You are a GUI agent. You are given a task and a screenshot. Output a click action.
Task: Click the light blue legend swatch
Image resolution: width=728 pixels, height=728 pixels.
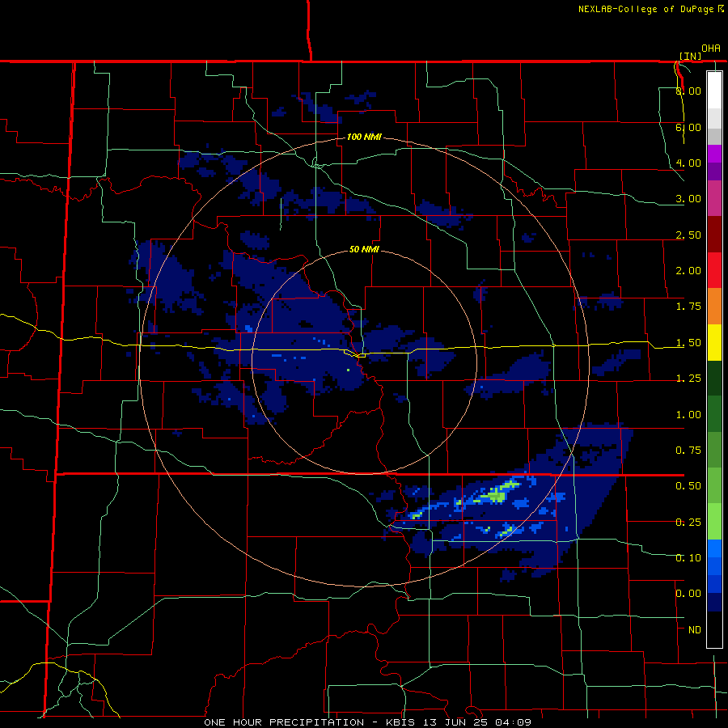pyautogui.click(x=714, y=548)
